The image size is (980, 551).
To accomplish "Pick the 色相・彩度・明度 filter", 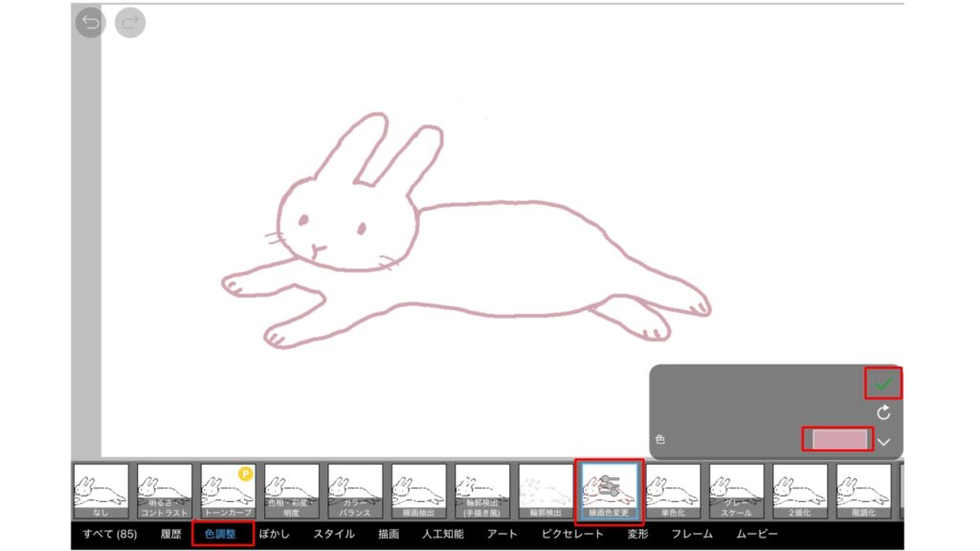I will [x=292, y=491].
